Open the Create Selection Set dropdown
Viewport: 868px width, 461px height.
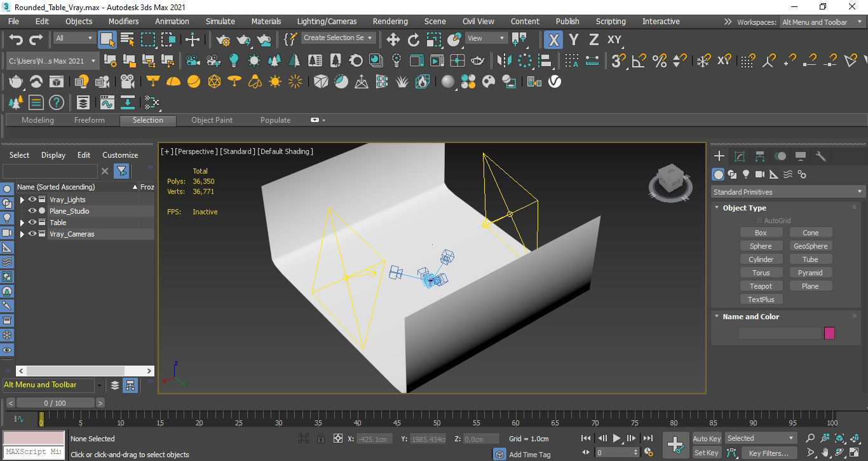337,38
